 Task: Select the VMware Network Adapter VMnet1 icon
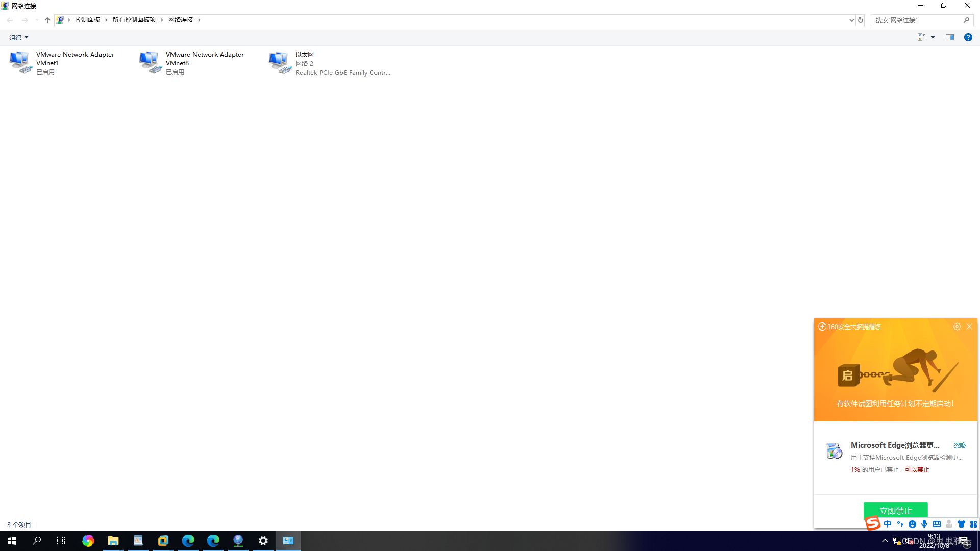tap(20, 63)
